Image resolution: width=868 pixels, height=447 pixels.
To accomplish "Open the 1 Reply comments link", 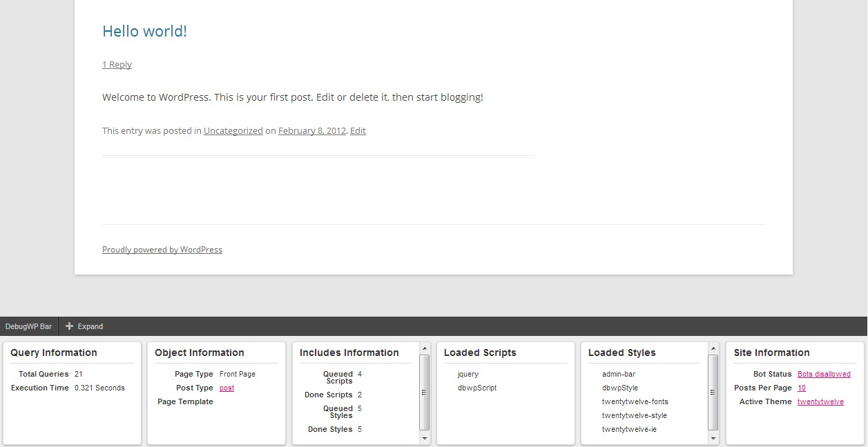I will coord(117,64).
